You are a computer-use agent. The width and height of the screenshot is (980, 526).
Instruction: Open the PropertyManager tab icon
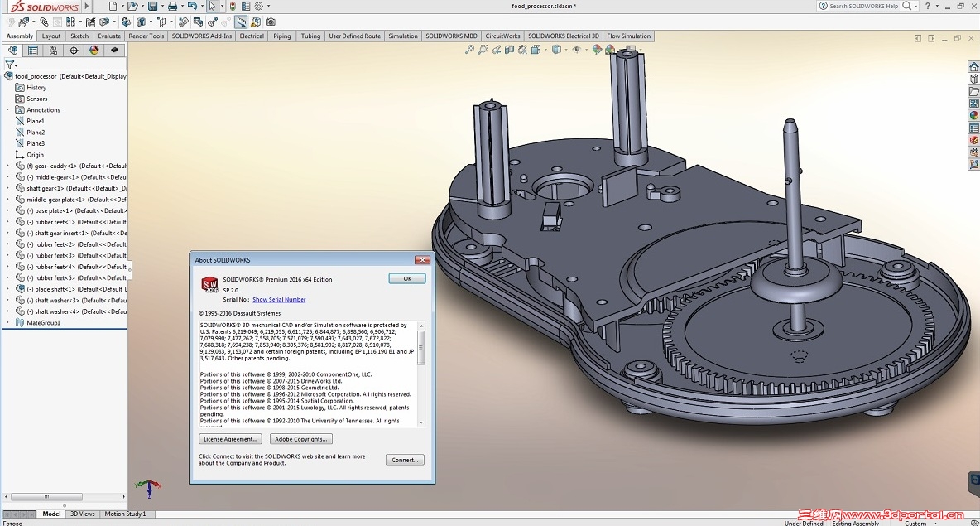pos(33,51)
